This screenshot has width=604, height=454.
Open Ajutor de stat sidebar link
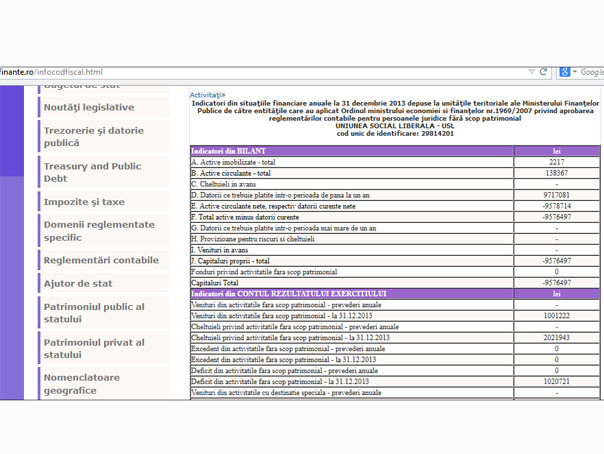[x=104, y=283]
